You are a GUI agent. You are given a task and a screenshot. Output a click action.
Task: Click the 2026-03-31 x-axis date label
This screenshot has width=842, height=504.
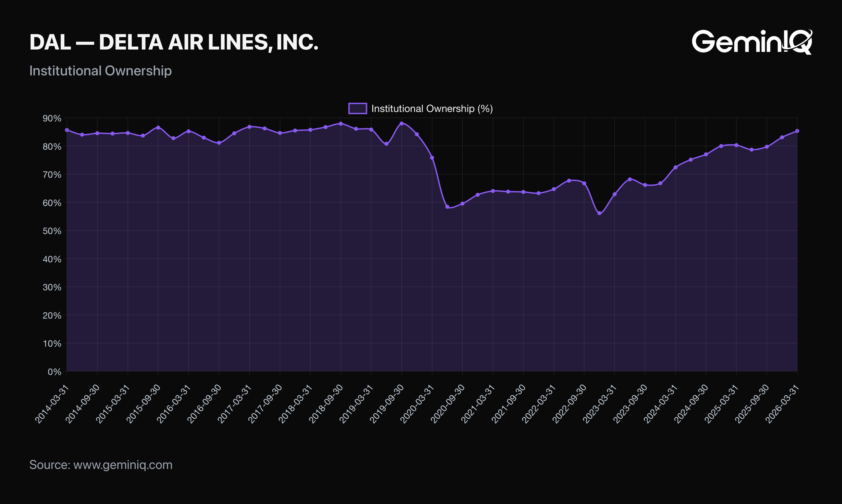click(783, 404)
